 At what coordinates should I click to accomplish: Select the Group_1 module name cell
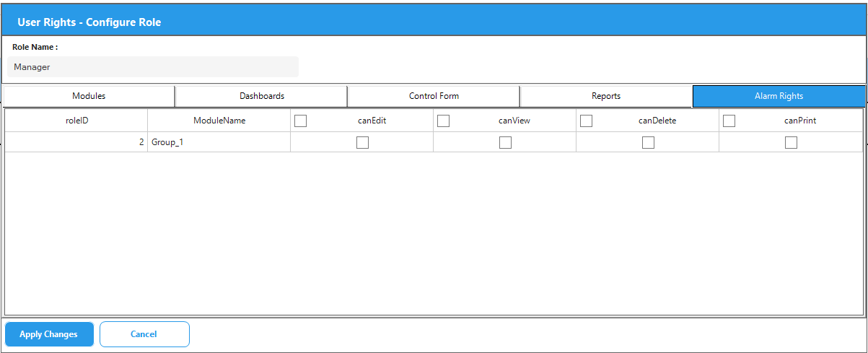pos(219,143)
